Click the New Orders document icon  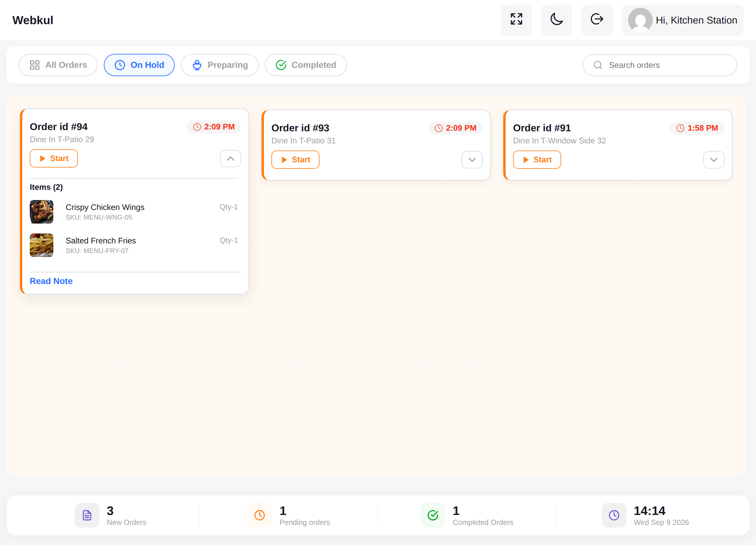87,515
